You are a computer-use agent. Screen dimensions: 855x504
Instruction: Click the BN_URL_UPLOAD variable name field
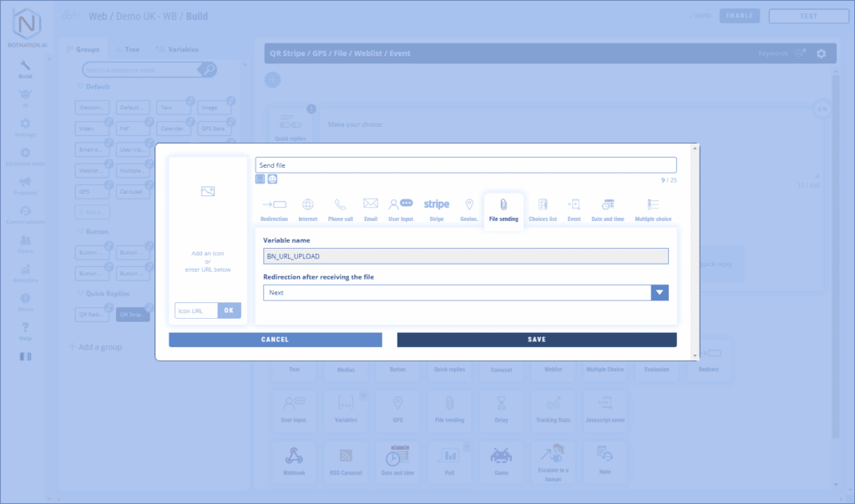point(466,256)
